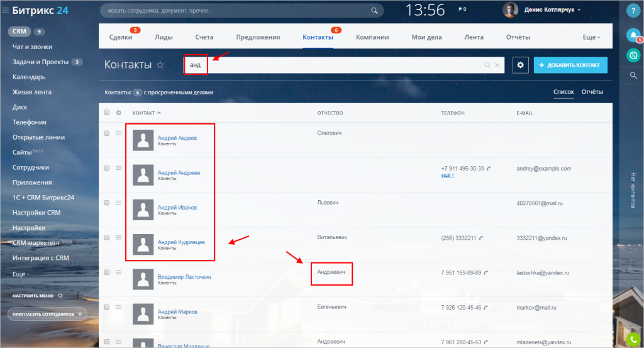This screenshot has height=348, width=644.
Task: Check the box for Андрей Марков row
Action: [107, 307]
